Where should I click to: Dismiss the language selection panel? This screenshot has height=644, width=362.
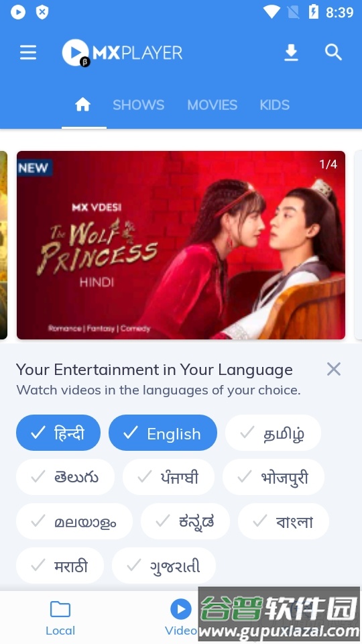[334, 369]
